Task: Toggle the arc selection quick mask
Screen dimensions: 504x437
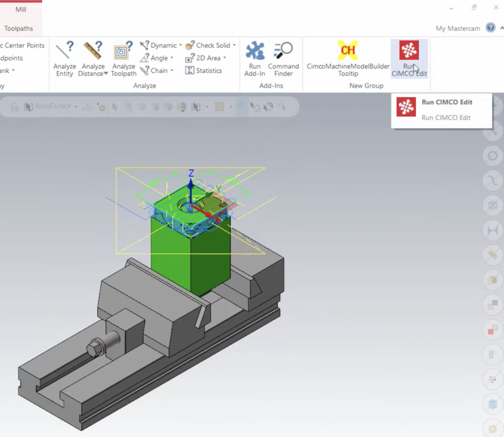Action: coord(492,156)
